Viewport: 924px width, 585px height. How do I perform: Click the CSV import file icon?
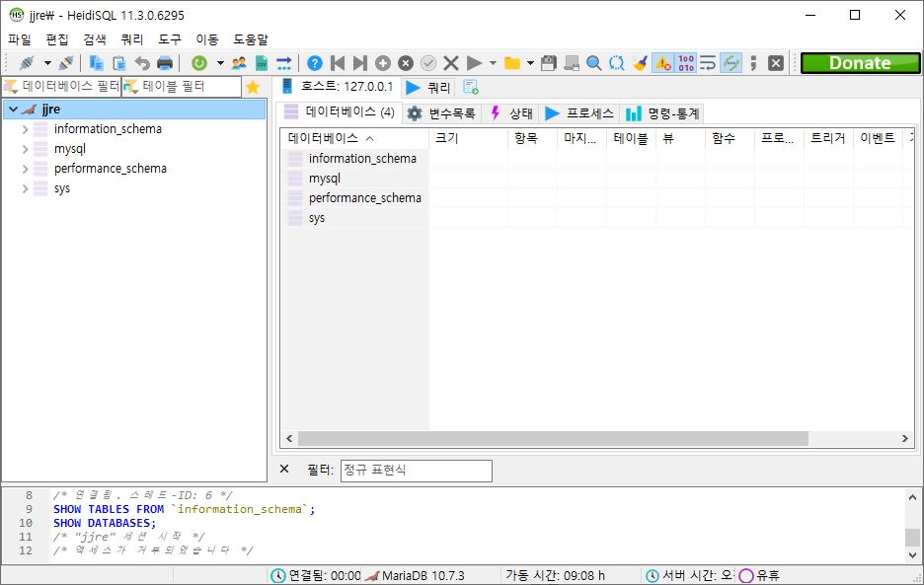point(262,63)
